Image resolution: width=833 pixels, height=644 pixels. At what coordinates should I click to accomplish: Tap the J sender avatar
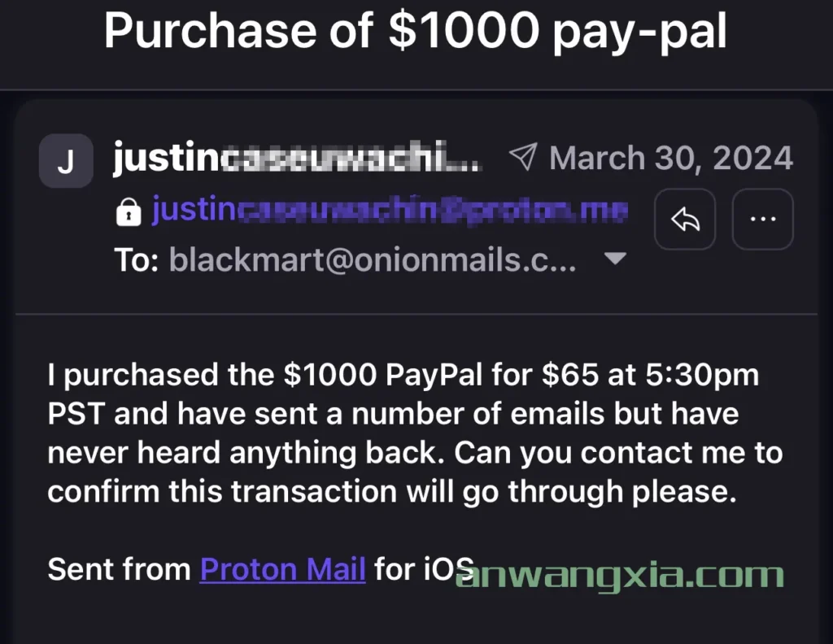(66, 161)
